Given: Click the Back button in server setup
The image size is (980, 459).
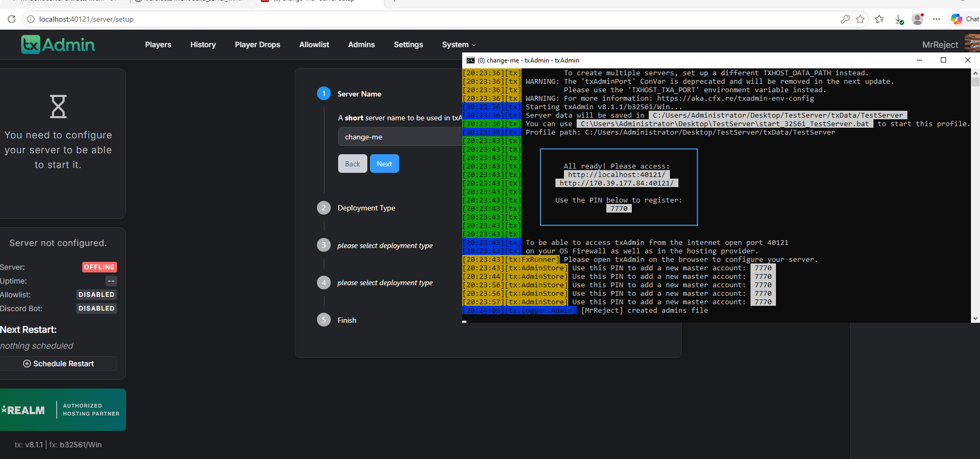Looking at the screenshot, I should point(352,164).
